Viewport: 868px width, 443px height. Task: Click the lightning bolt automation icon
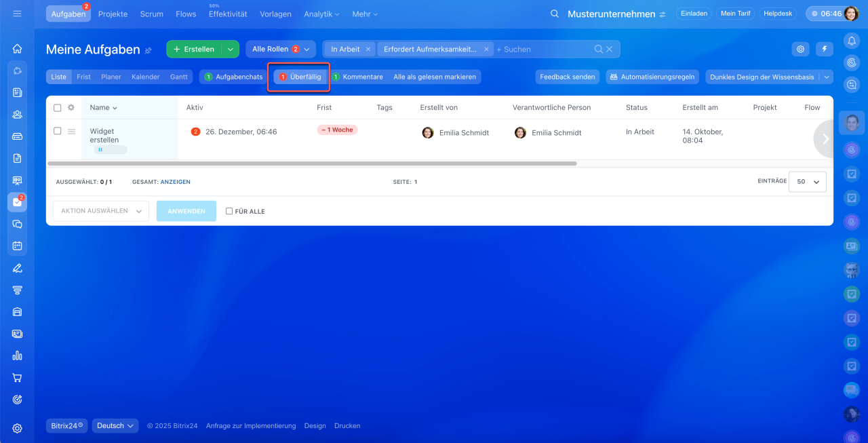[x=825, y=49]
